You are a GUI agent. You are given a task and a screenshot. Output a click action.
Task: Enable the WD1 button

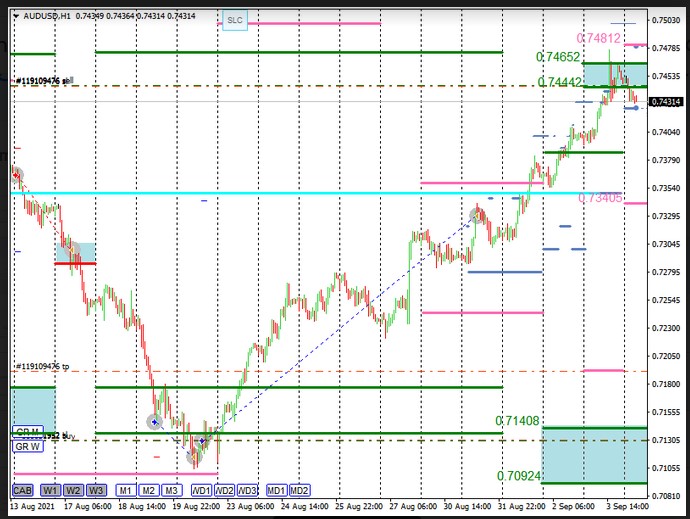201,490
